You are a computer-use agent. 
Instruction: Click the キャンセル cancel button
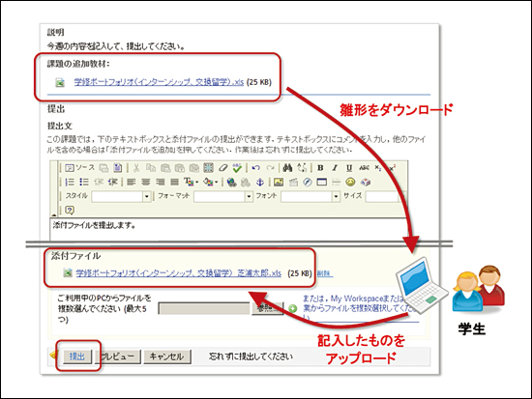[167, 356]
